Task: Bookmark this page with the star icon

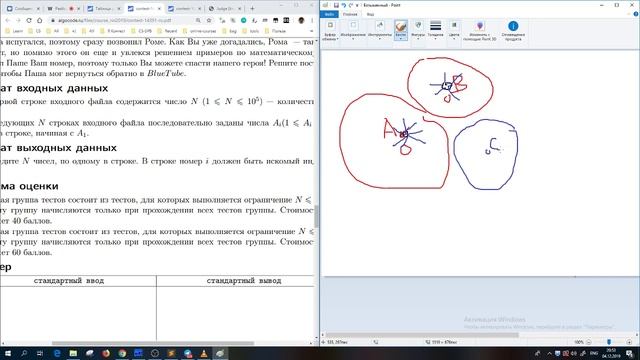Action: coord(209,20)
